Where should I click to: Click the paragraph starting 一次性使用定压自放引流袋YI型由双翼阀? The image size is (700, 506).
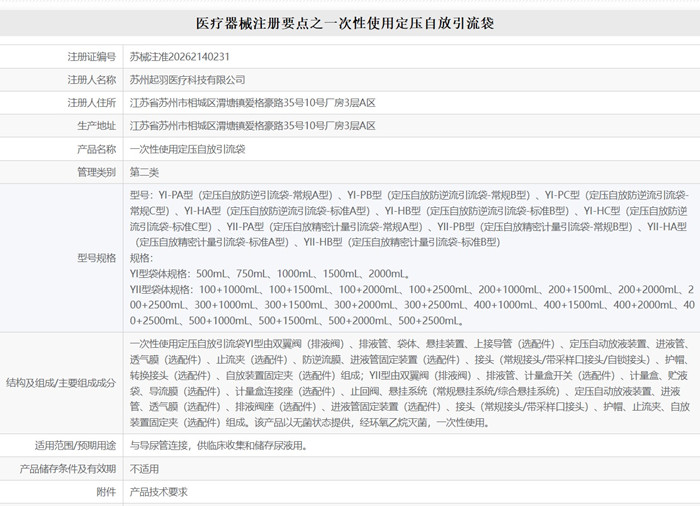click(x=410, y=383)
